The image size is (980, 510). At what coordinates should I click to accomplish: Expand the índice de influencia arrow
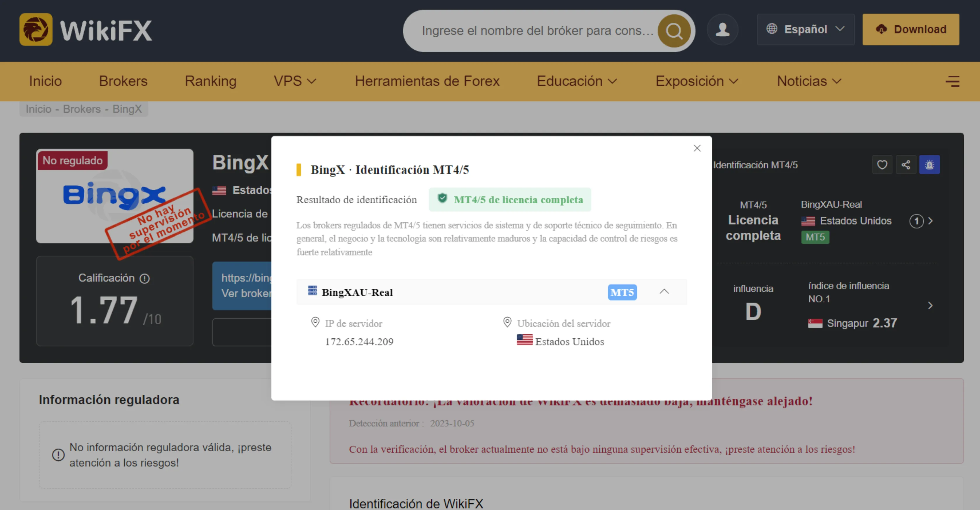pyautogui.click(x=930, y=305)
